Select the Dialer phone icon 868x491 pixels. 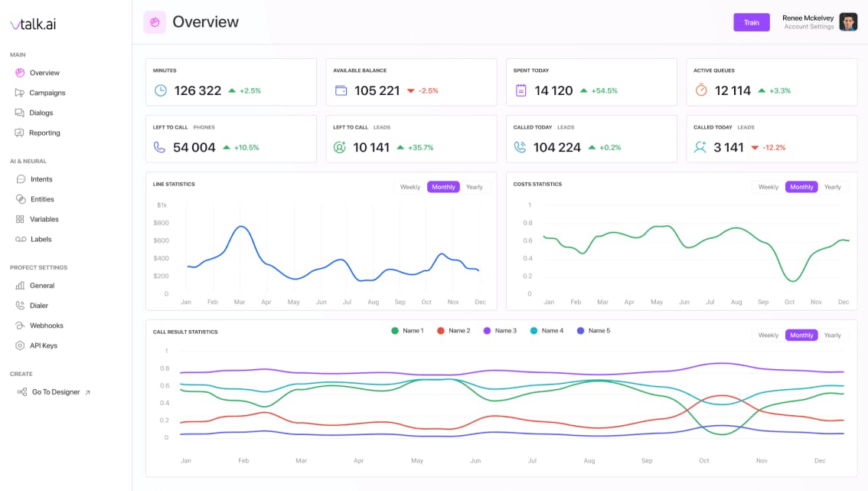click(20, 306)
